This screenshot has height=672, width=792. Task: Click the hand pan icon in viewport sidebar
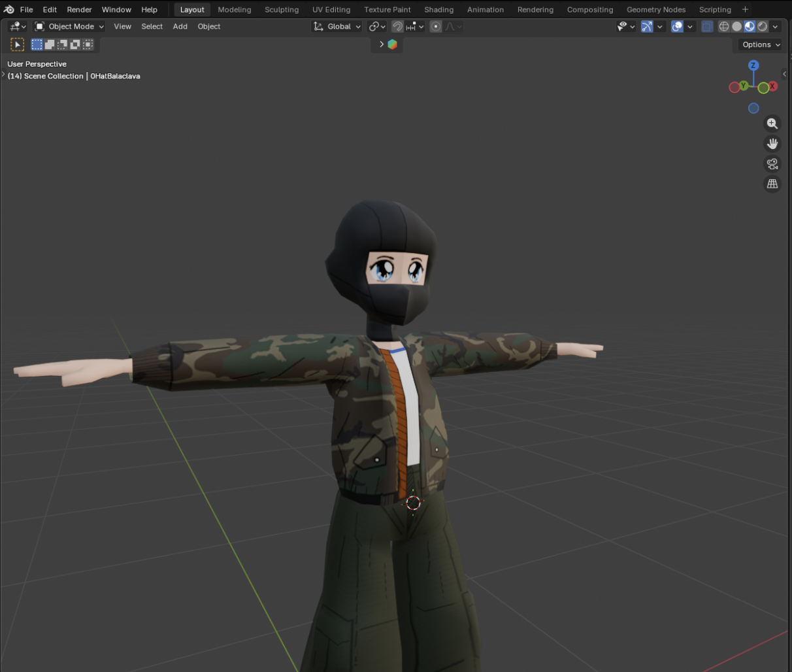772,143
